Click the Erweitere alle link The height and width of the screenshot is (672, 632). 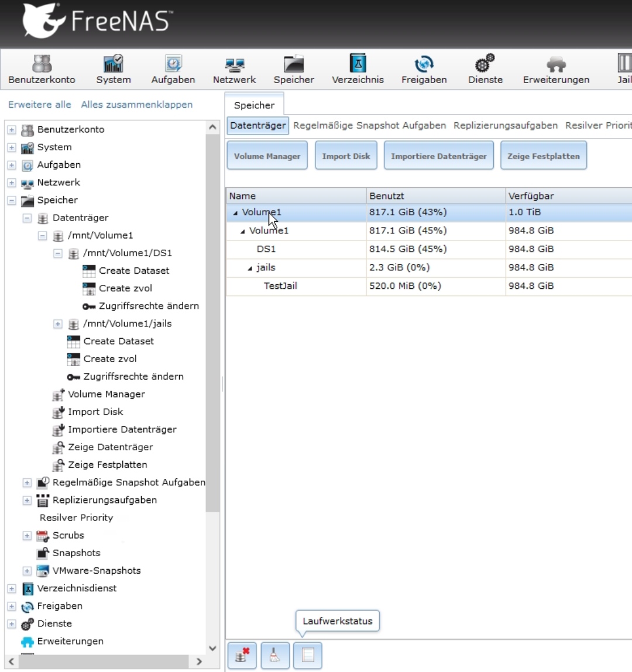pyautogui.click(x=39, y=105)
